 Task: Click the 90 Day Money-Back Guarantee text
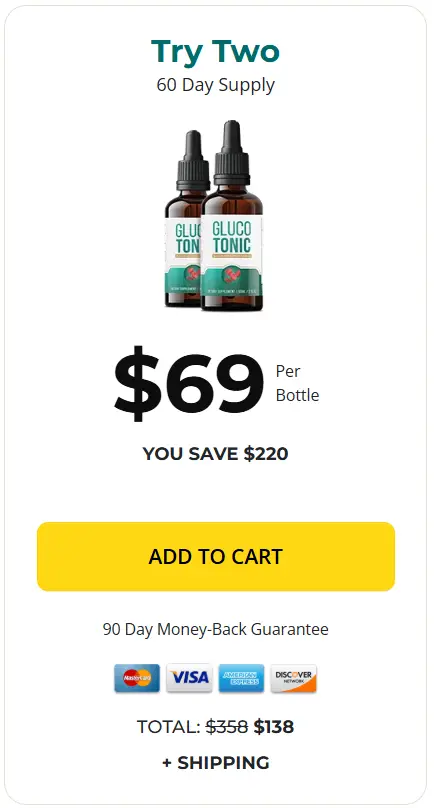[x=215, y=630]
